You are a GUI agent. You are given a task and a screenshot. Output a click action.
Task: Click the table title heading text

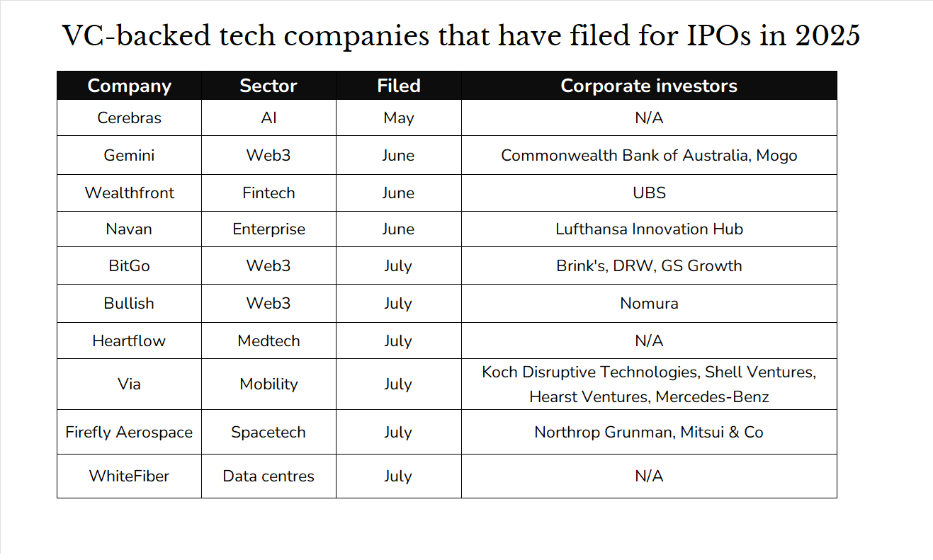coord(461,35)
